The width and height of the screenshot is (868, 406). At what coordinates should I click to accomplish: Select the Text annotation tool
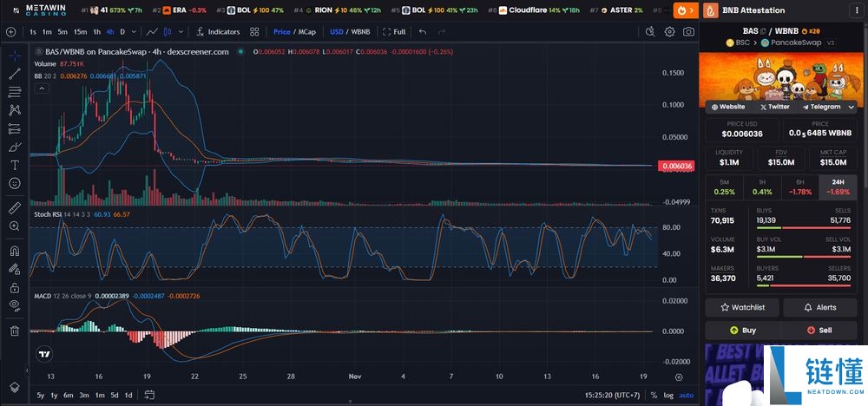pyautogui.click(x=15, y=165)
